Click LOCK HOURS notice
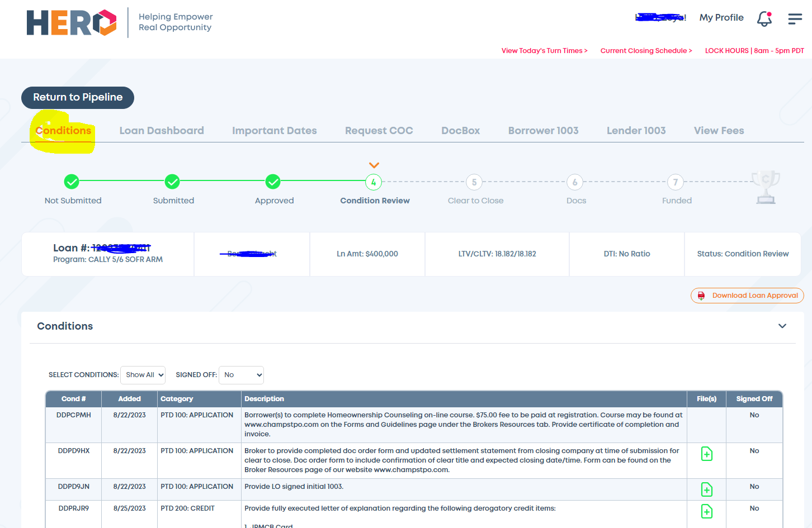 (754, 50)
